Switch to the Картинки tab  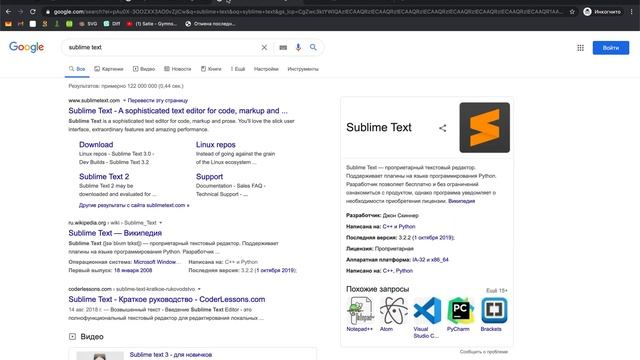pyautogui.click(x=109, y=69)
